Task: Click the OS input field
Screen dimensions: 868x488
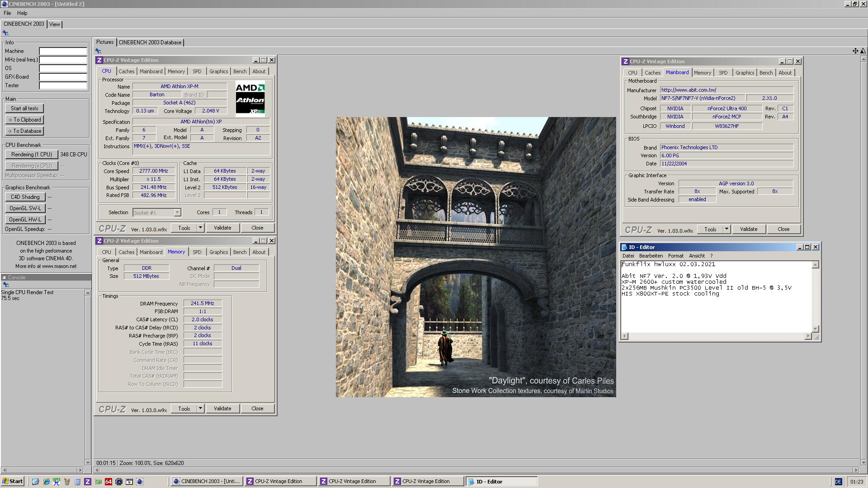Action: 63,68
